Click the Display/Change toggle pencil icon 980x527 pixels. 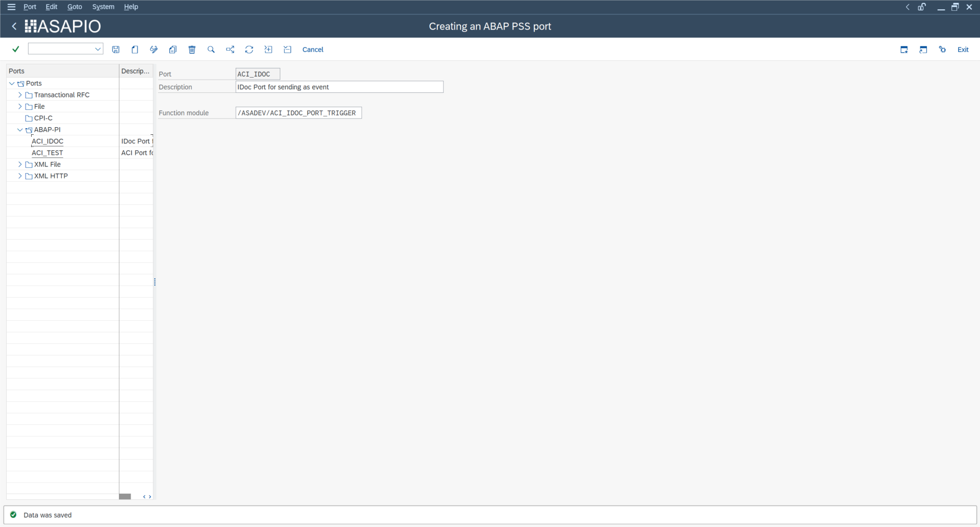pyautogui.click(x=154, y=50)
